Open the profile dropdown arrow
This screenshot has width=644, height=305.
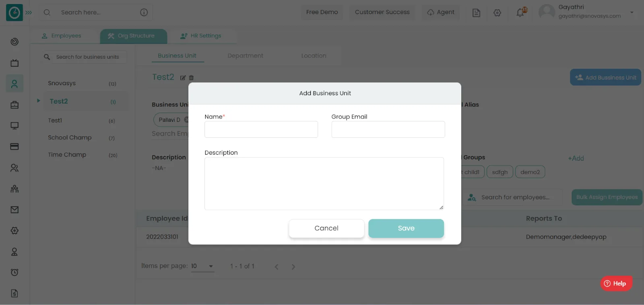click(632, 12)
